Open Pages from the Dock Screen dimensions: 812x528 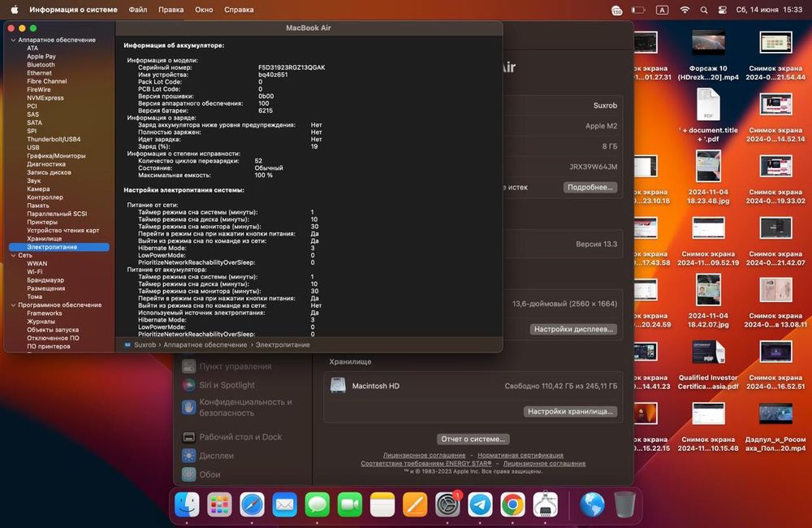point(415,504)
